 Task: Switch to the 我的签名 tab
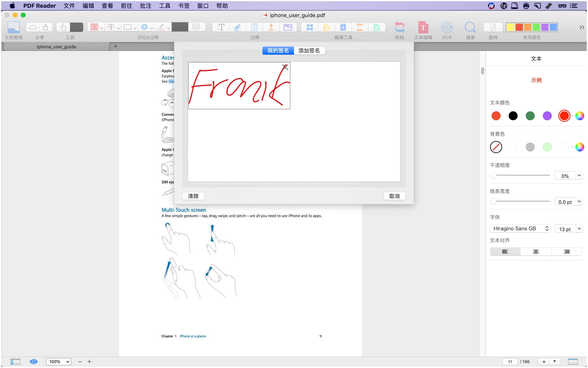tap(278, 51)
